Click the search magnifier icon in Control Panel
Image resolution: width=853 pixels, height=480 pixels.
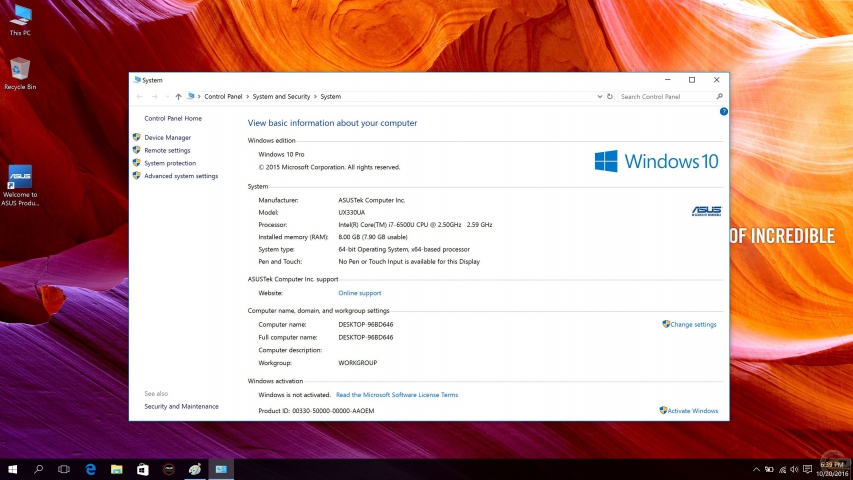[720, 96]
